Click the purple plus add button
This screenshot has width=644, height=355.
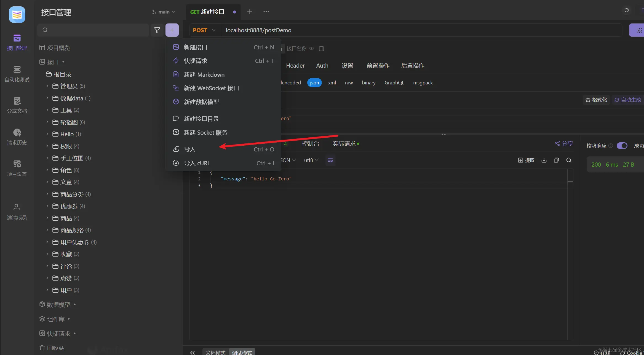[x=172, y=30]
